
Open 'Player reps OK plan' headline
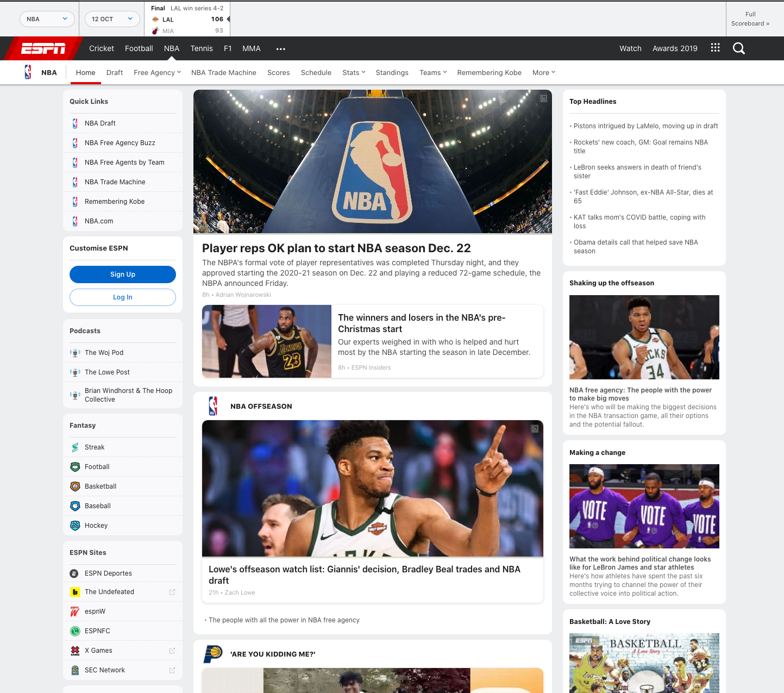(x=336, y=248)
